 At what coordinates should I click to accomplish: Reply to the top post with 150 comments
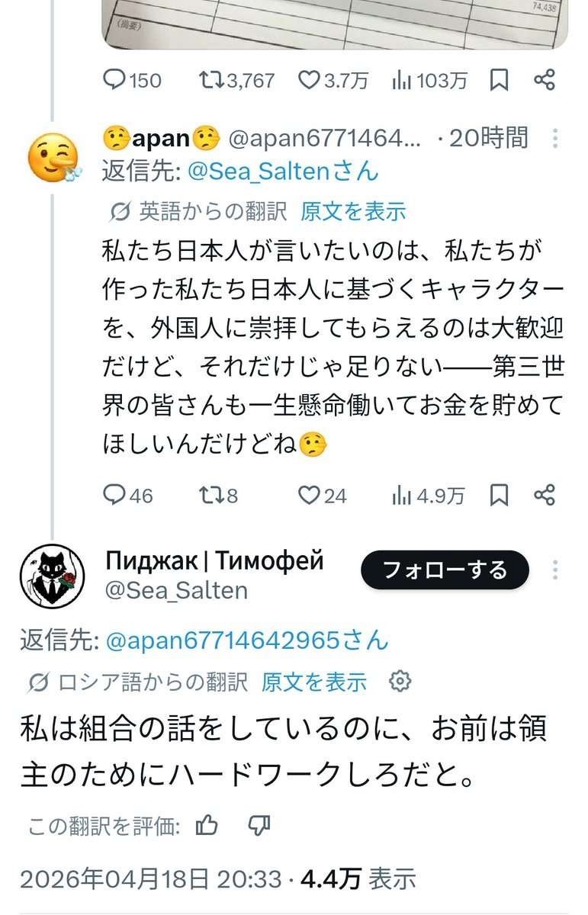114,80
